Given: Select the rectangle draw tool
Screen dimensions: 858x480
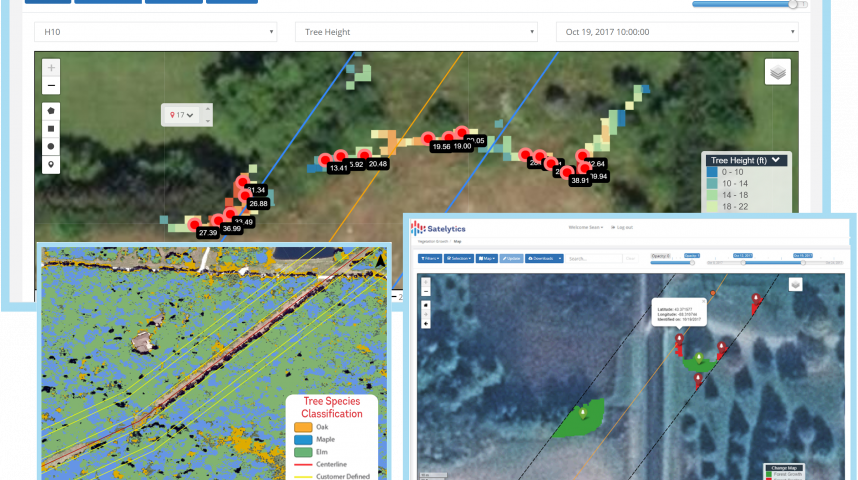Looking at the screenshot, I should 51,129.
